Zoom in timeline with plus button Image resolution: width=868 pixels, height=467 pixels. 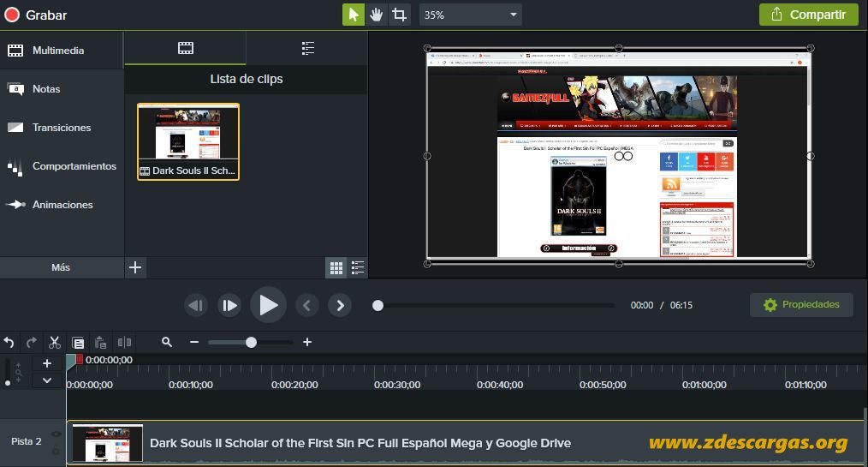(307, 343)
